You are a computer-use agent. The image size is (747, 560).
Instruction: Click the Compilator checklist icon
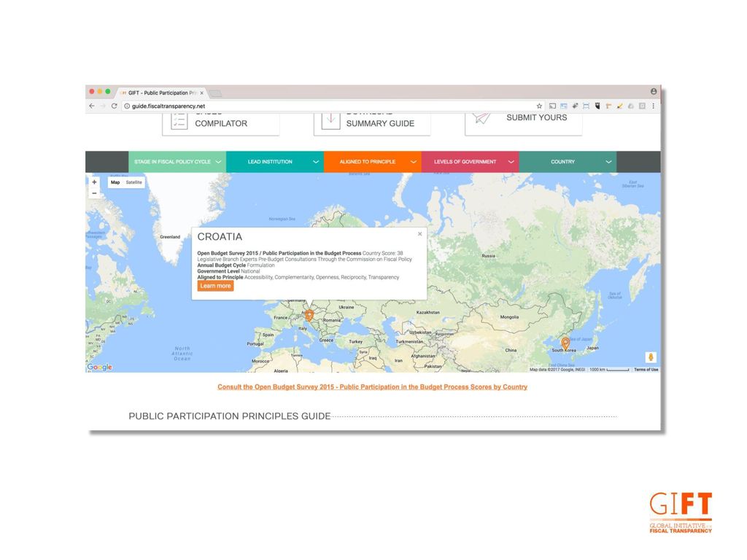tap(179, 121)
